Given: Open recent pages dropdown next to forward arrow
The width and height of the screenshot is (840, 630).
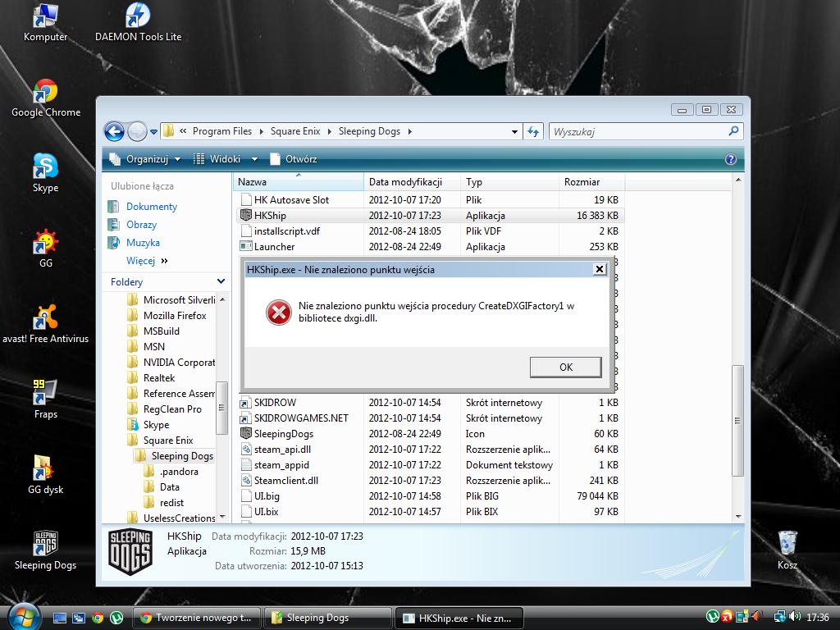Looking at the screenshot, I should 153,131.
